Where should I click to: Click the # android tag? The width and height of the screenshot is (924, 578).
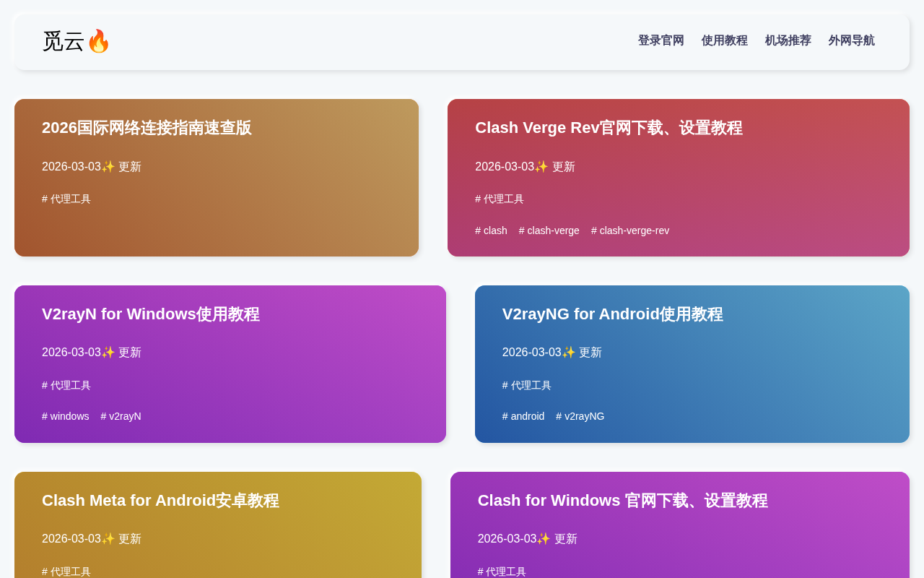(523, 416)
